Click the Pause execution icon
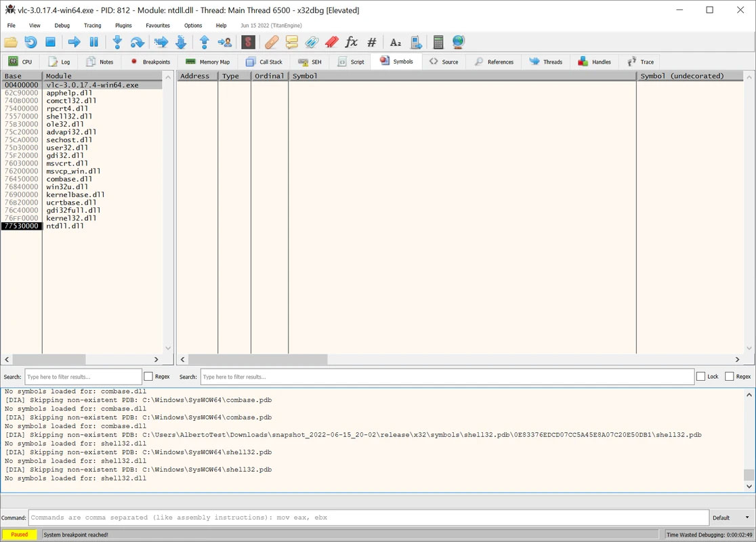Viewport: 756px width, 542px height. coord(94,43)
